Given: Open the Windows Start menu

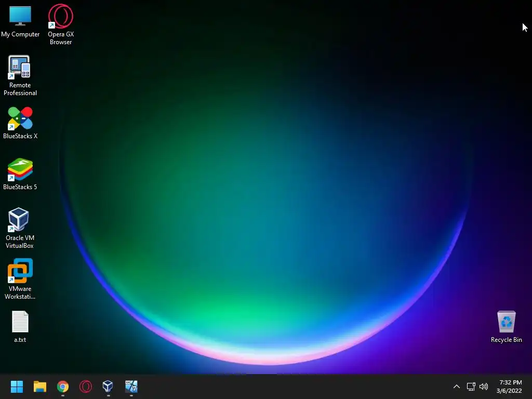Looking at the screenshot, I should click(17, 387).
